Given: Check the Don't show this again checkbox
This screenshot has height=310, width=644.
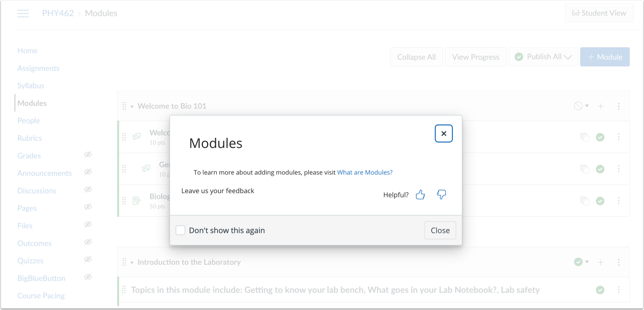Looking at the screenshot, I should click(180, 230).
